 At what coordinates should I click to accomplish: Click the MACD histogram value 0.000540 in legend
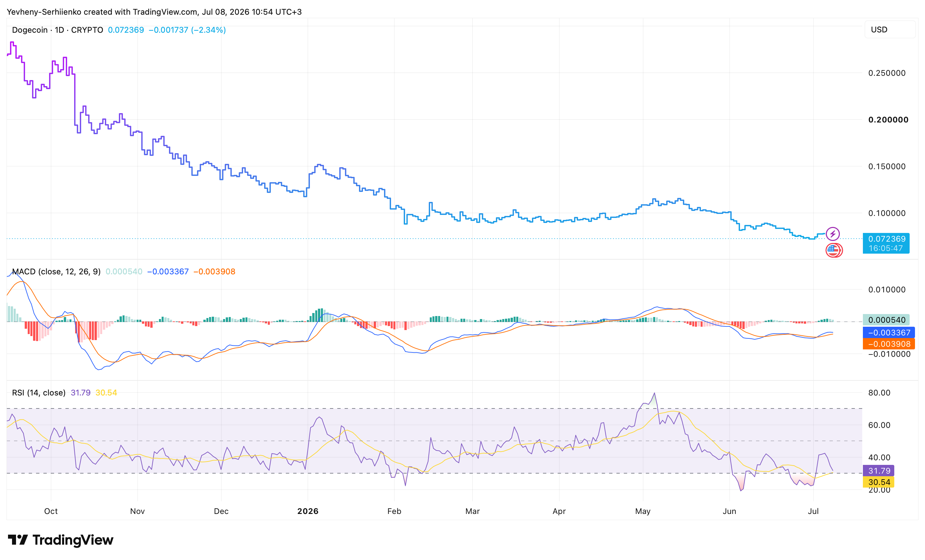click(124, 272)
